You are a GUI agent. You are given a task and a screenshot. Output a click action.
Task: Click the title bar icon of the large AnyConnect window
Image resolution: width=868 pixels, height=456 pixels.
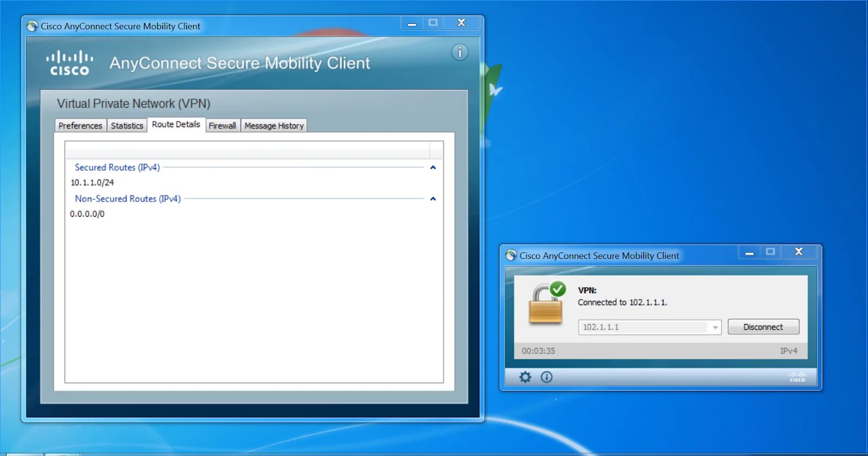(x=33, y=26)
